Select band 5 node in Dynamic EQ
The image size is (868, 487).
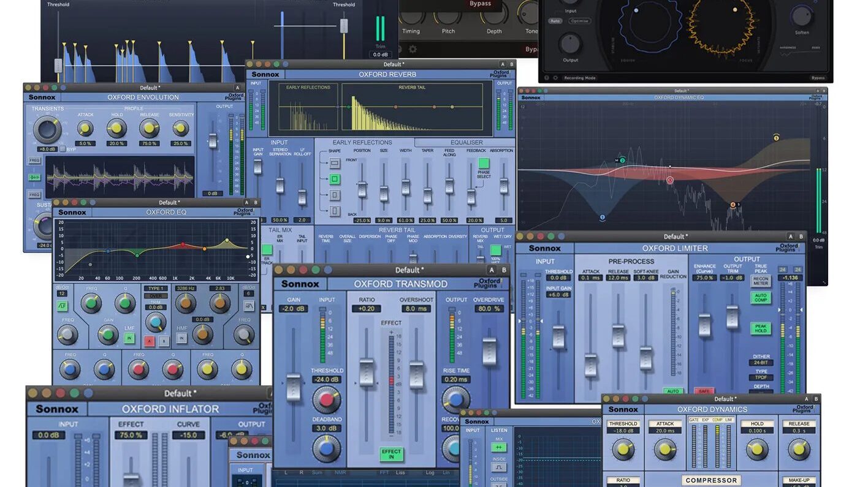click(x=776, y=138)
